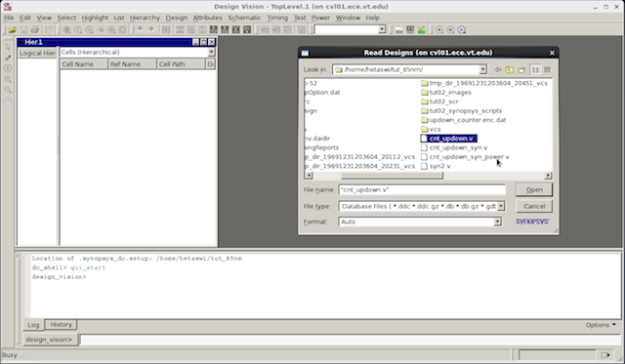
Task: Select file cnt_updown_syn.v
Action: pyautogui.click(x=454, y=147)
